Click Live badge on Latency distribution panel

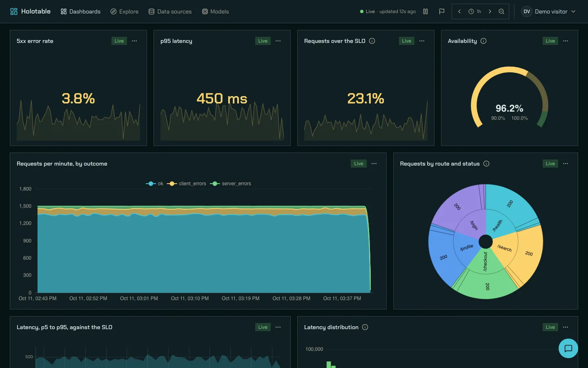[550, 327]
